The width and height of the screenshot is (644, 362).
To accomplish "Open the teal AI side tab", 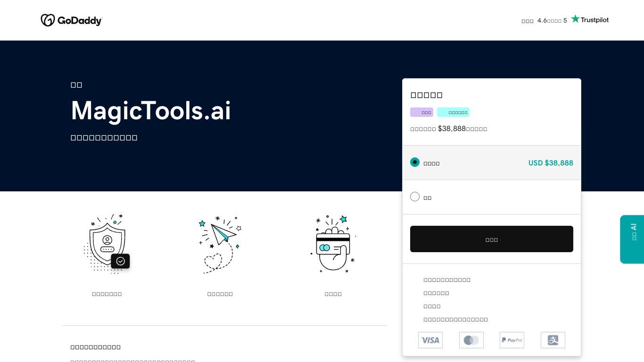I will pyautogui.click(x=632, y=239).
